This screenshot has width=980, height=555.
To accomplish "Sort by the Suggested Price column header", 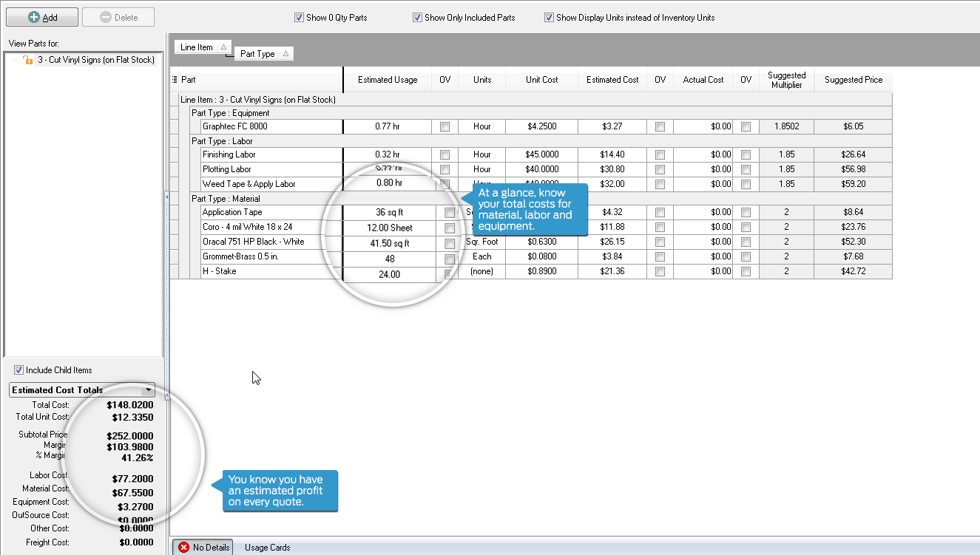I will tap(853, 80).
